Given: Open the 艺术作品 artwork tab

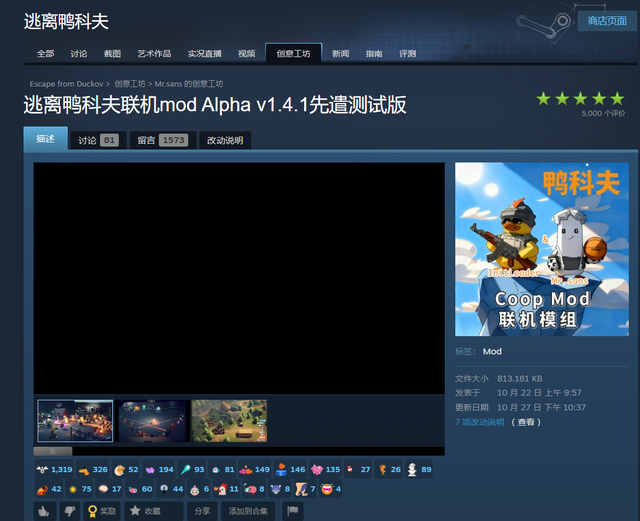Looking at the screenshot, I should (x=154, y=53).
